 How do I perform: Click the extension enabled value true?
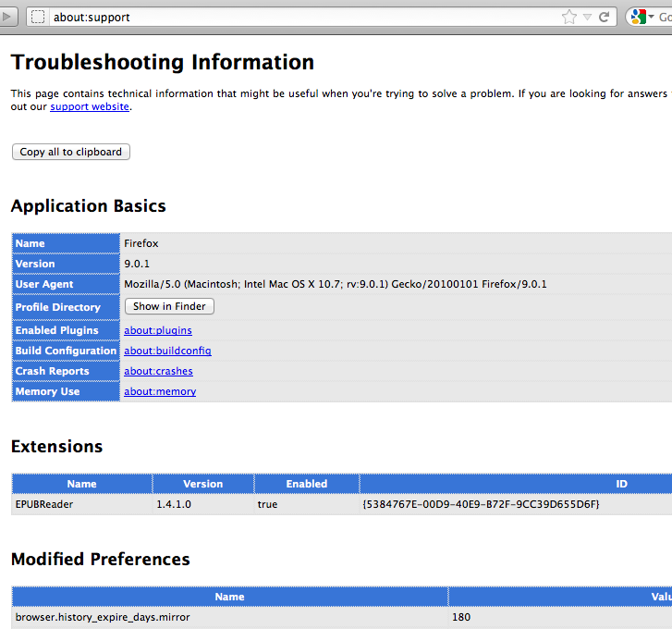267,504
